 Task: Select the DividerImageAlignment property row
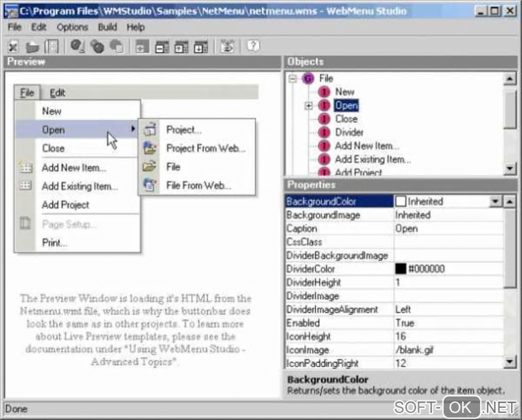pos(395,310)
